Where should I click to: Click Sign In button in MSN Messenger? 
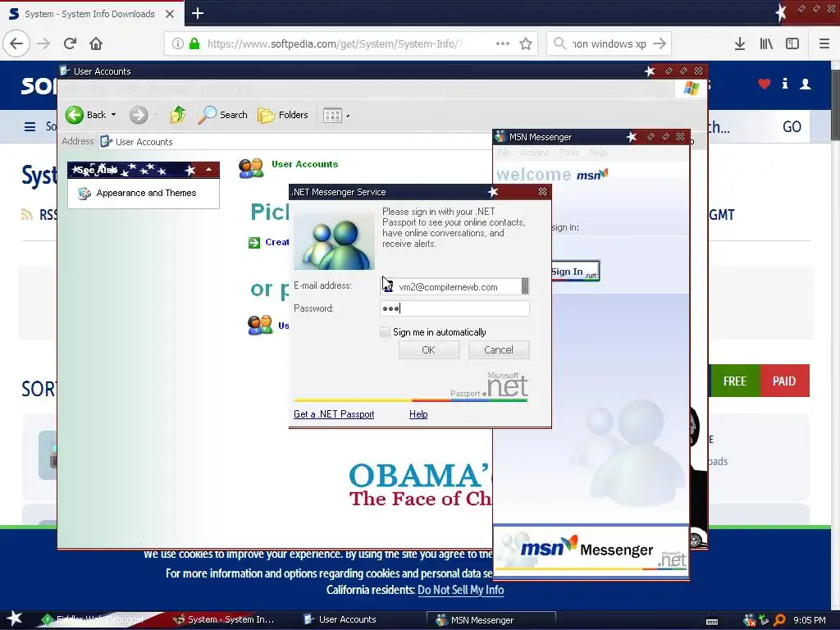[575, 272]
